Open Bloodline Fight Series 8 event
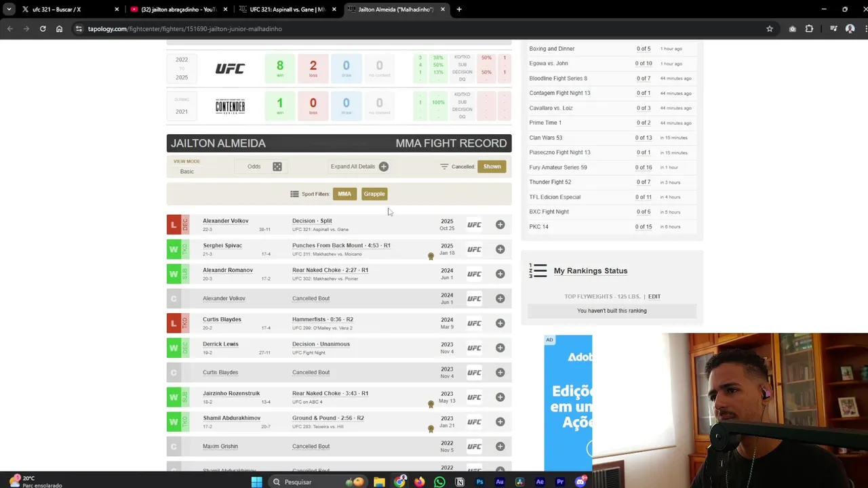 [558, 79]
